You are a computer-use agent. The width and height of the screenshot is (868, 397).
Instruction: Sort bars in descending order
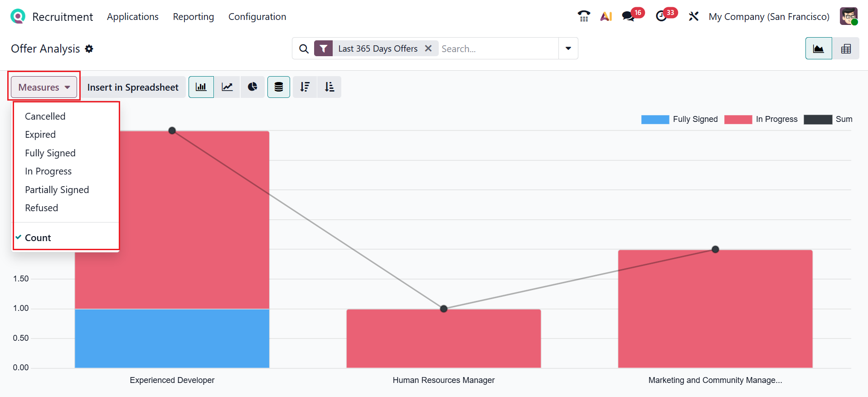pos(305,87)
